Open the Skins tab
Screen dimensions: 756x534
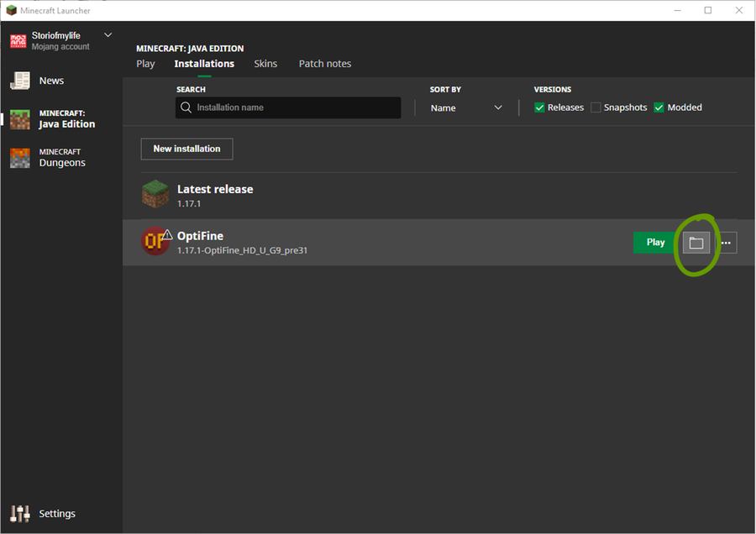click(265, 64)
